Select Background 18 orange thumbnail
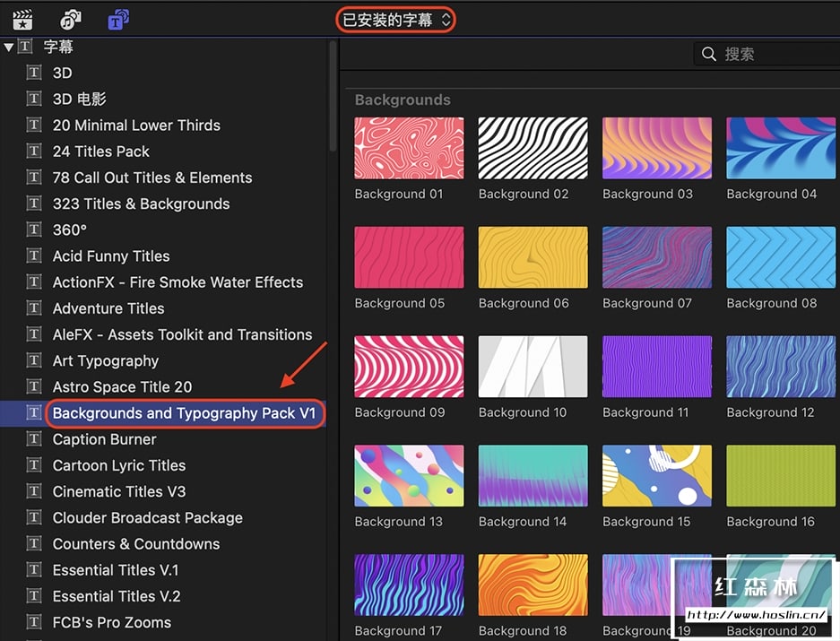 coord(533,585)
